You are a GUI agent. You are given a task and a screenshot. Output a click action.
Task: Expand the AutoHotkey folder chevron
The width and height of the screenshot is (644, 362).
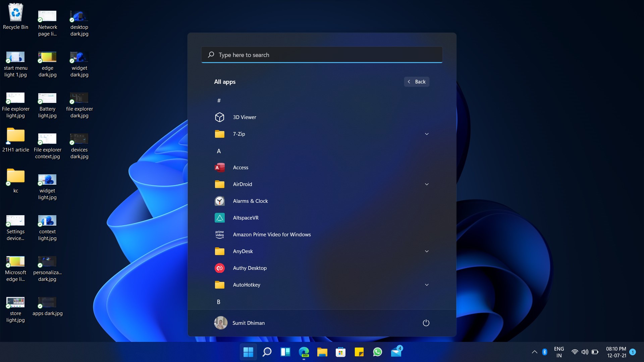coord(427,285)
